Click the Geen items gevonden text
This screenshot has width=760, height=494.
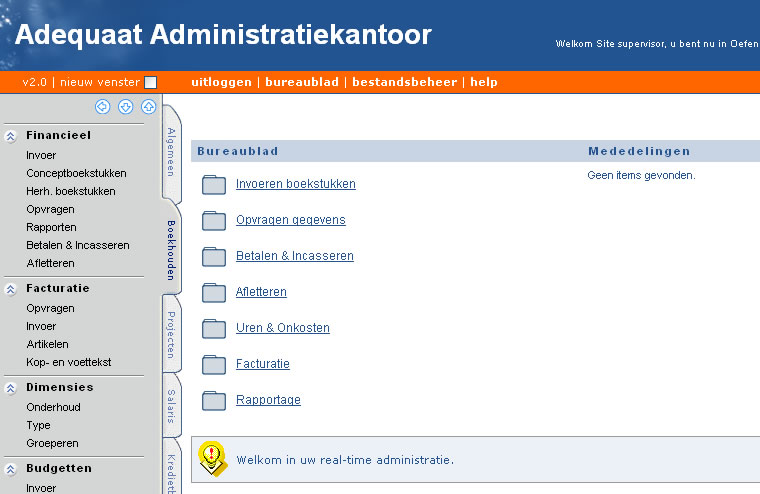pos(641,175)
